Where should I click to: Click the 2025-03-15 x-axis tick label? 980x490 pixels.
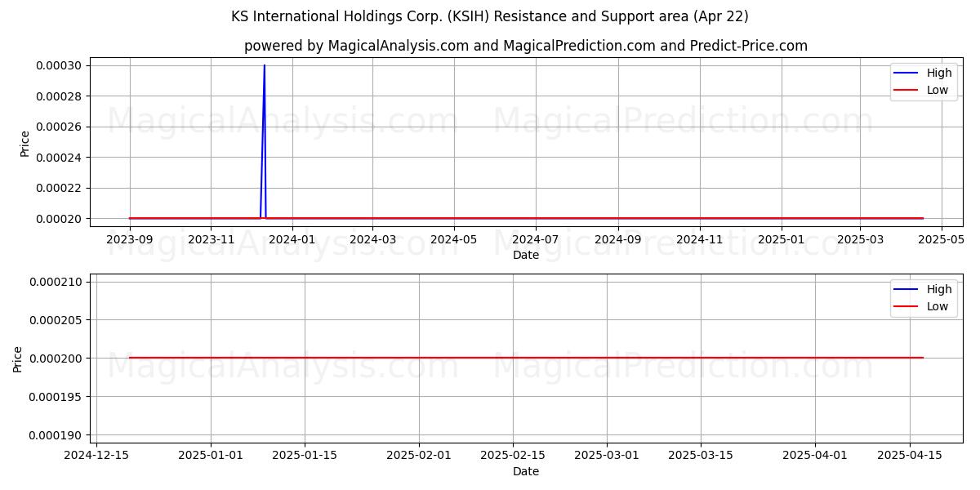(701, 456)
